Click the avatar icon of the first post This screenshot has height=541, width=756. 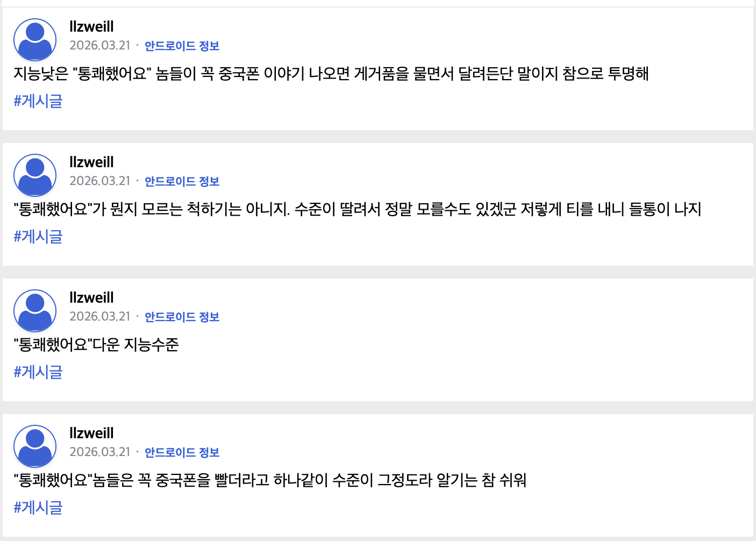pyautogui.click(x=35, y=40)
